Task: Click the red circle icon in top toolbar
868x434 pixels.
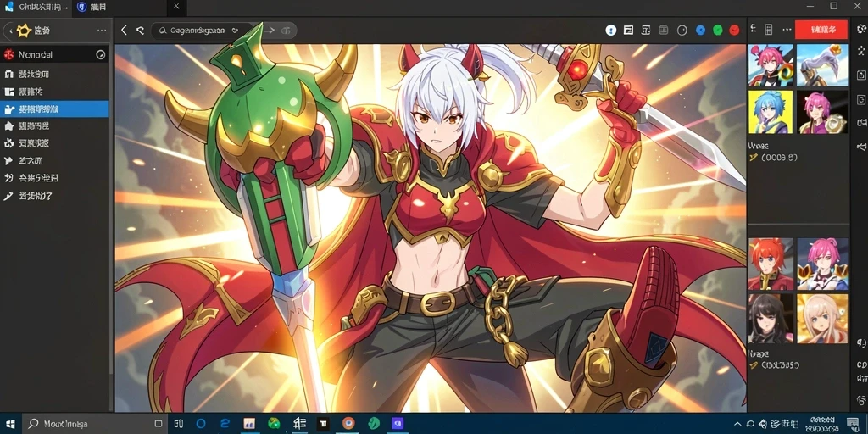Action: click(735, 31)
